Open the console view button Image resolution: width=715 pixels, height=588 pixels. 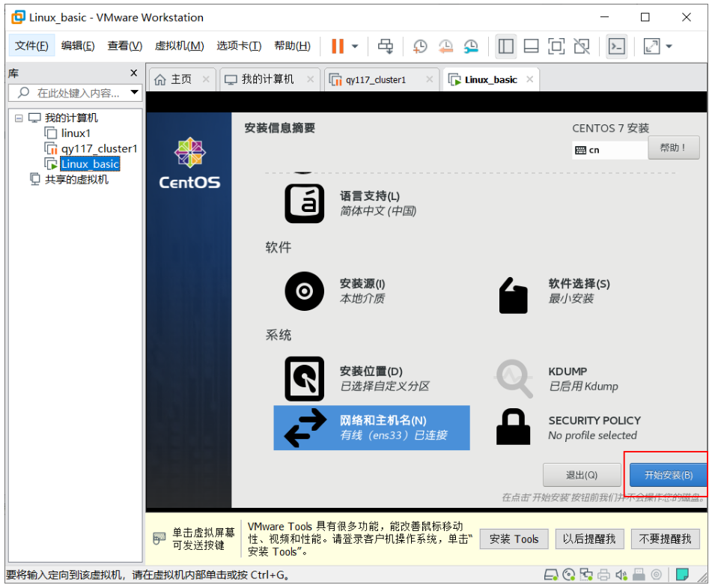pyautogui.click(x=617, y=46)
